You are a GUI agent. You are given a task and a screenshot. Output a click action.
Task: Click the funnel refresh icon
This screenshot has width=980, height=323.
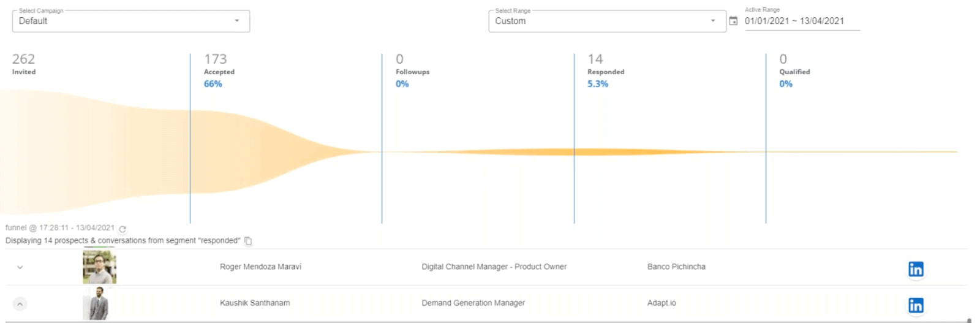coord(123,229)
